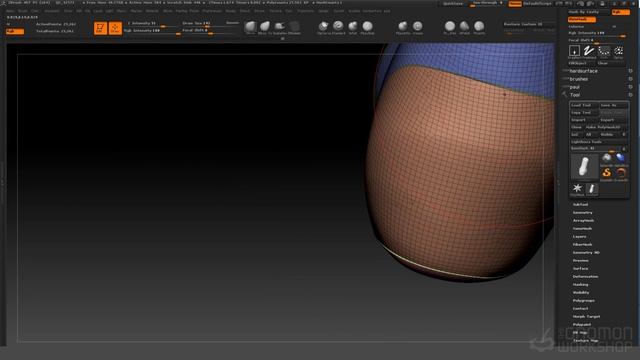
Task: Pick the SphereBrush tool icon
Action: (607, 159)
